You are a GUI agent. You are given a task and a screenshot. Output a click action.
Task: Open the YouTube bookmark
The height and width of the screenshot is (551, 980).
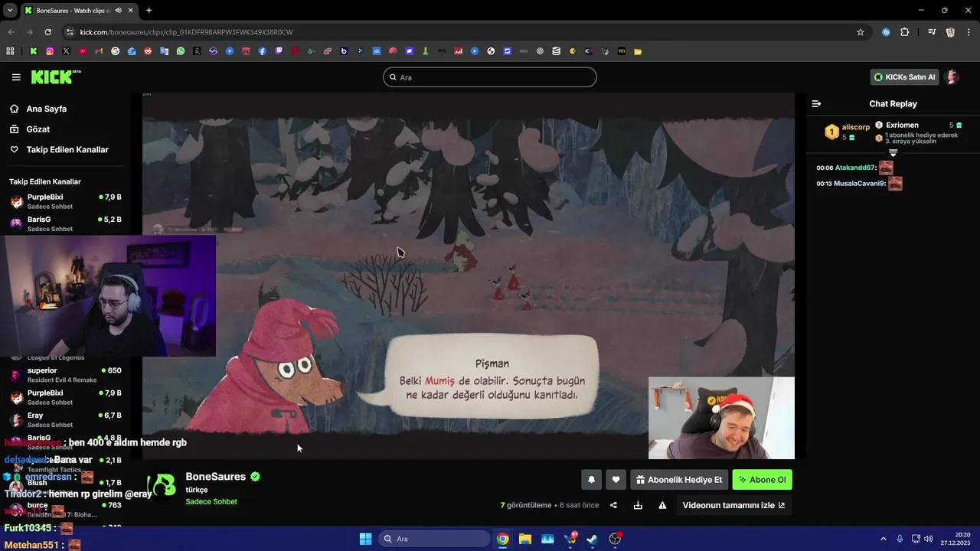pyautogui.click(x=83, y=51)
